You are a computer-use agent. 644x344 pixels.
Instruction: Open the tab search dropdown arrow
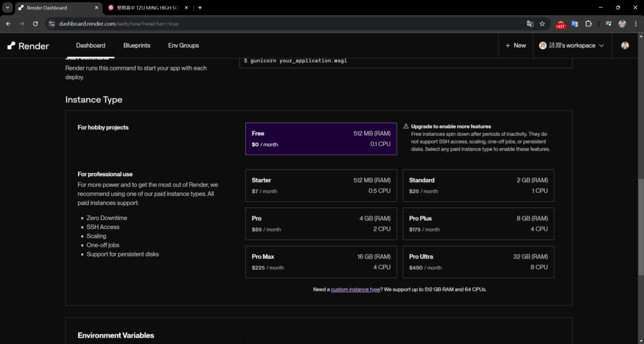coord(8,8)
